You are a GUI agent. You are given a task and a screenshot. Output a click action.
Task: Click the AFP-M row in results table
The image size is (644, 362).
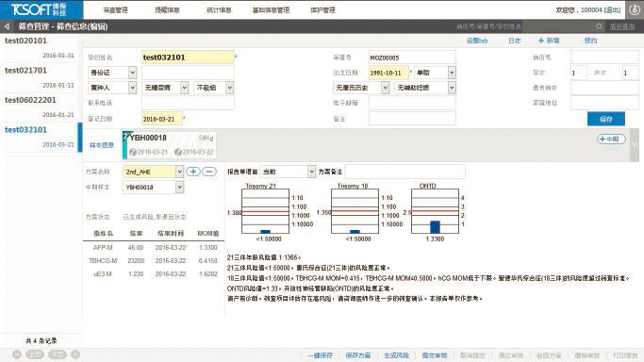[154, 248]
